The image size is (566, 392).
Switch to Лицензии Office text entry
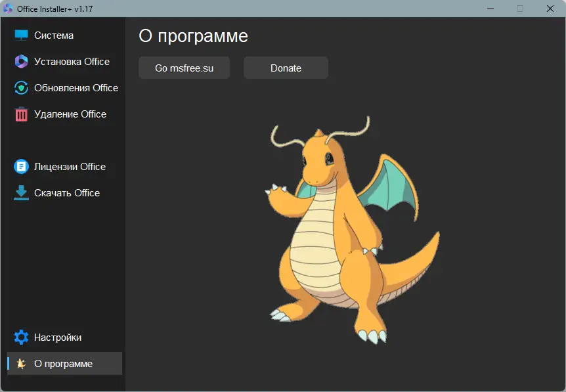70,167
